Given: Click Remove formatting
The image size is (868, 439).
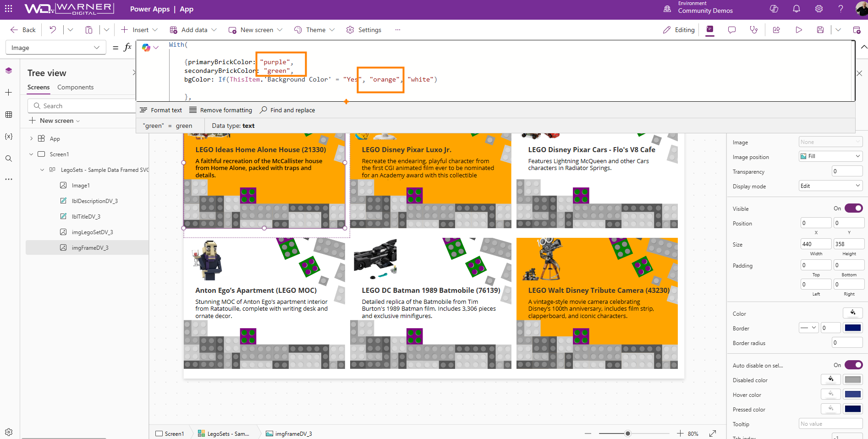Looking at the screenshot, I should pos(220,110).
